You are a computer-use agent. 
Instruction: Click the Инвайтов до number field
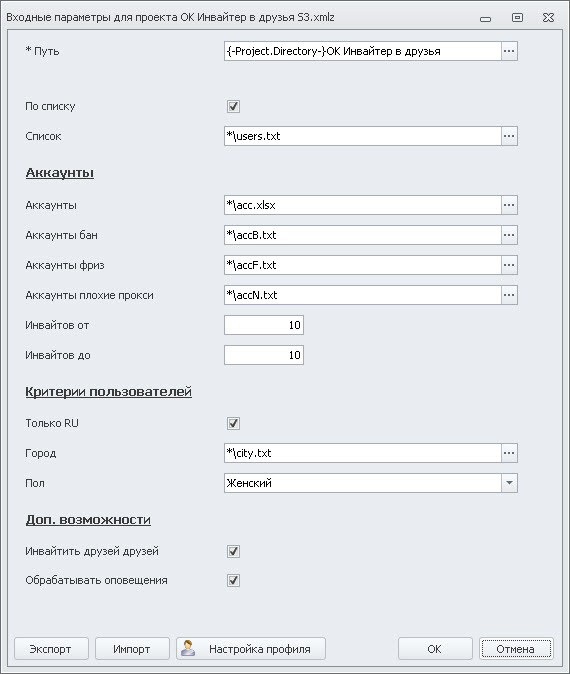pos(264,355)
